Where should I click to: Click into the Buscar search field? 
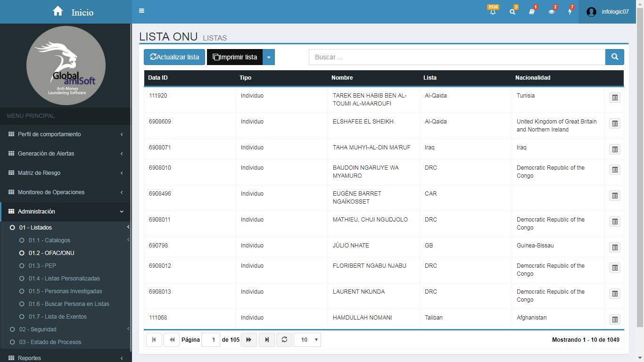(x=456, y=57)
